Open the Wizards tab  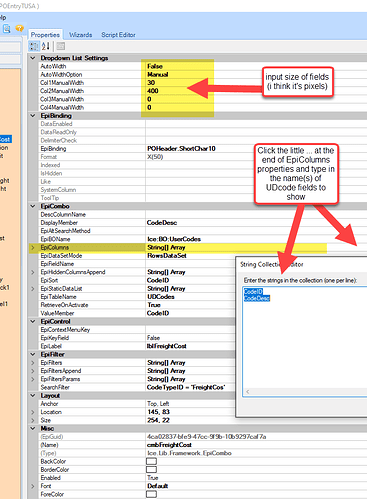pyautogui.click(x=80, y=35)
